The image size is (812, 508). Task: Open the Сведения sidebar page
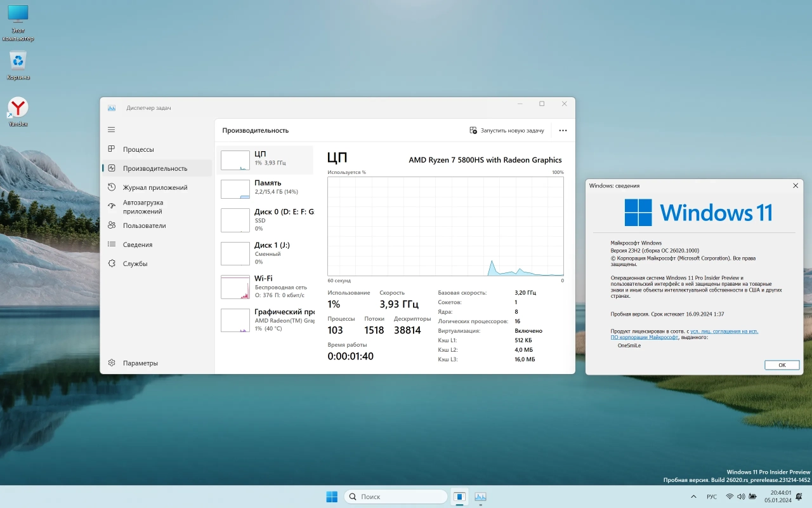click(x=157, y=244)
